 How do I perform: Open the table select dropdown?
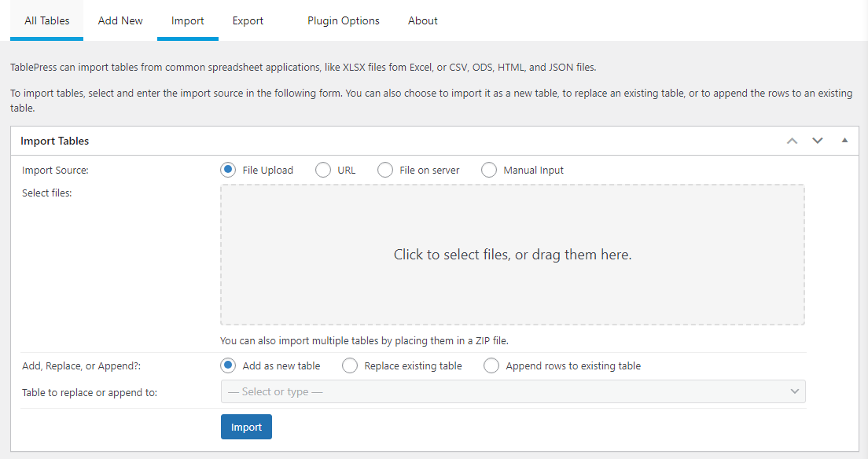click(x=513, y=391)
